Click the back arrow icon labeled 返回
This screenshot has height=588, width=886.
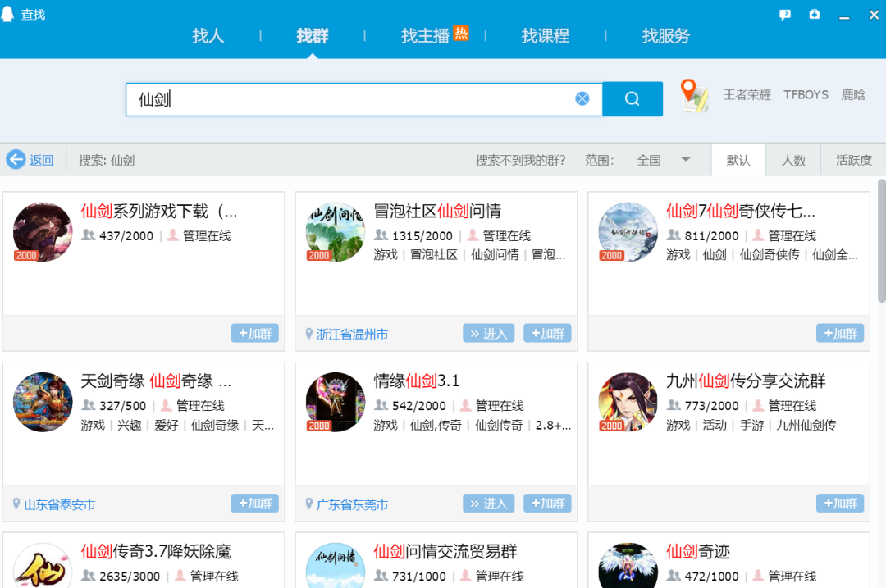(16, 160)
